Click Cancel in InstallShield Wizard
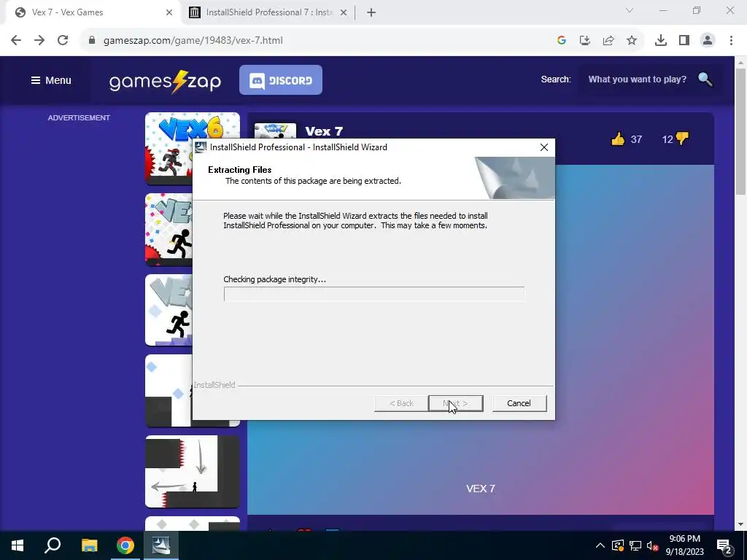 pyautogui.click(x=519, y=403)
